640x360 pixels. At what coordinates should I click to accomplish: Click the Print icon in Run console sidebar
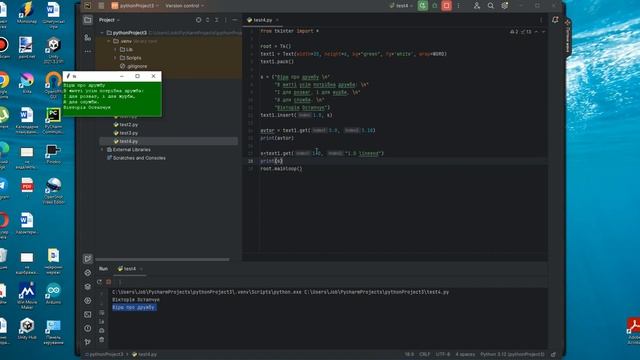[102, 331]
